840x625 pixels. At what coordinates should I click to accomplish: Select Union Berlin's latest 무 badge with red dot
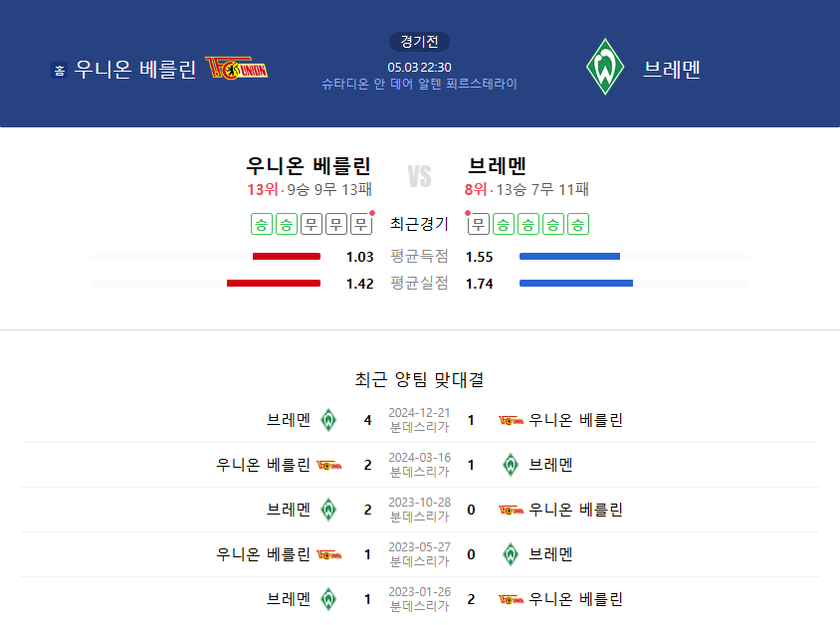click(x=361, y=224)
